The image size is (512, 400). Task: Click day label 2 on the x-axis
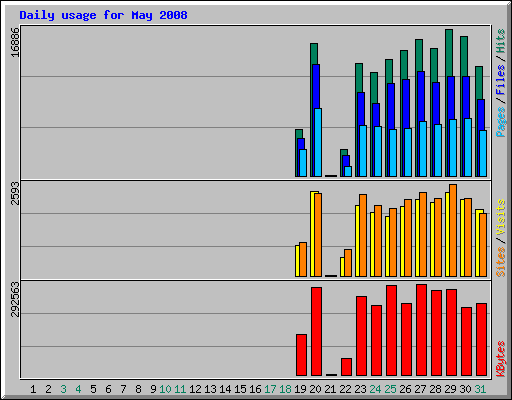pos(48,389)
